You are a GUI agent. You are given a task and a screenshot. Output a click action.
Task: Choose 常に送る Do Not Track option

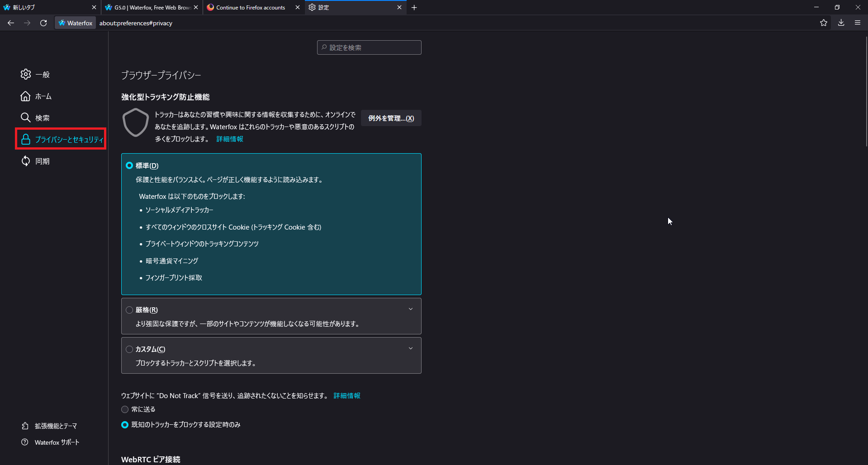125,409
